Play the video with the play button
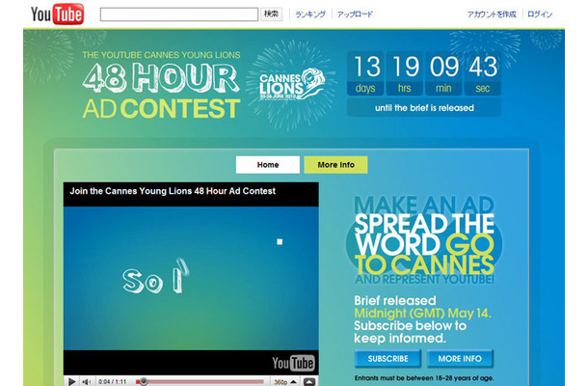The width and height of the screenshot is (588, 386). (x=72, y=381)
